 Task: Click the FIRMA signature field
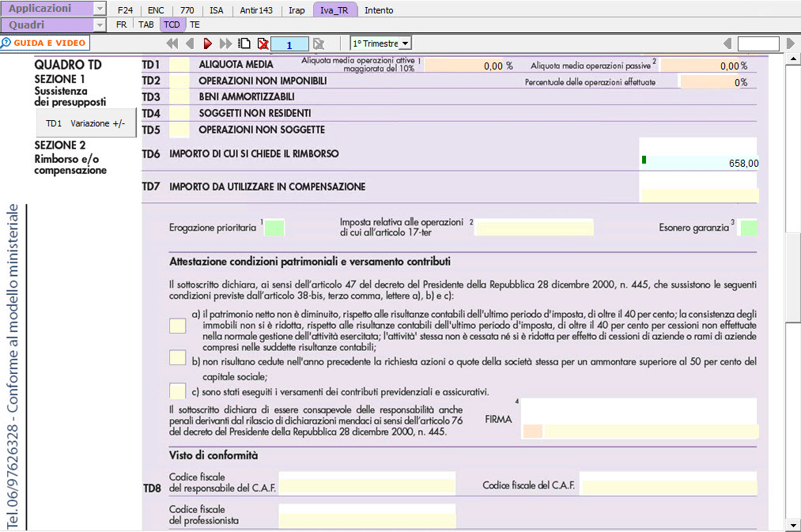pyautogui.click(x=652, y=431)
